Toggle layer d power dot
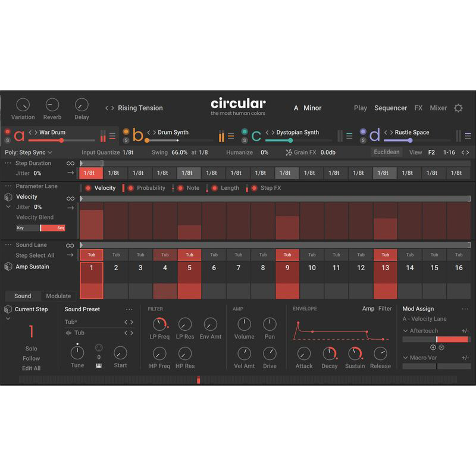 (363, 131)
